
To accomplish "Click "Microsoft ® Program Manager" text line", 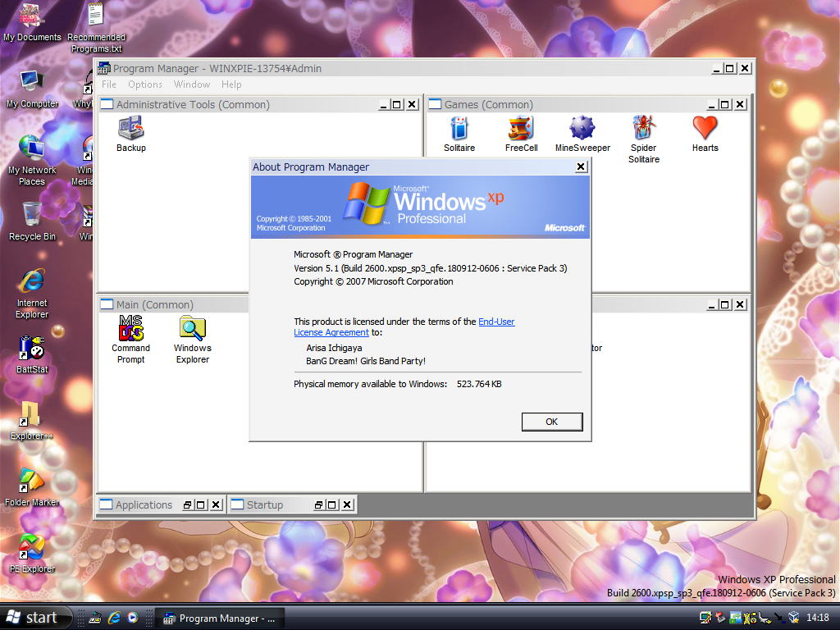I will click(353, 254).
